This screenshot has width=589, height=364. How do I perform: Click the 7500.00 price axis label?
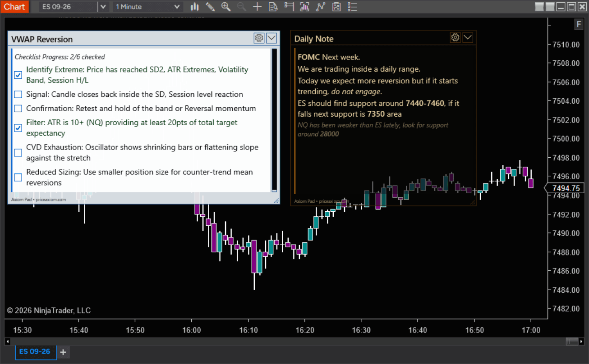click(x=566, y=139)
